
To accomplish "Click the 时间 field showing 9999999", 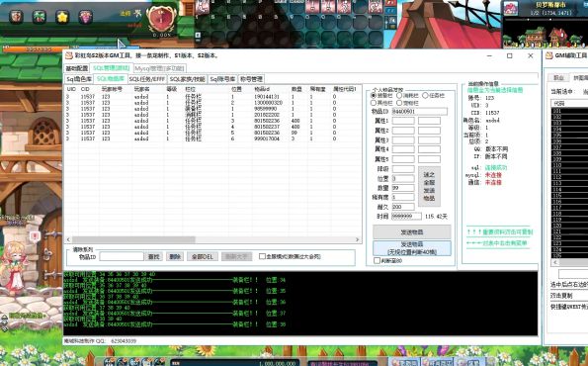I will (406, 217).
